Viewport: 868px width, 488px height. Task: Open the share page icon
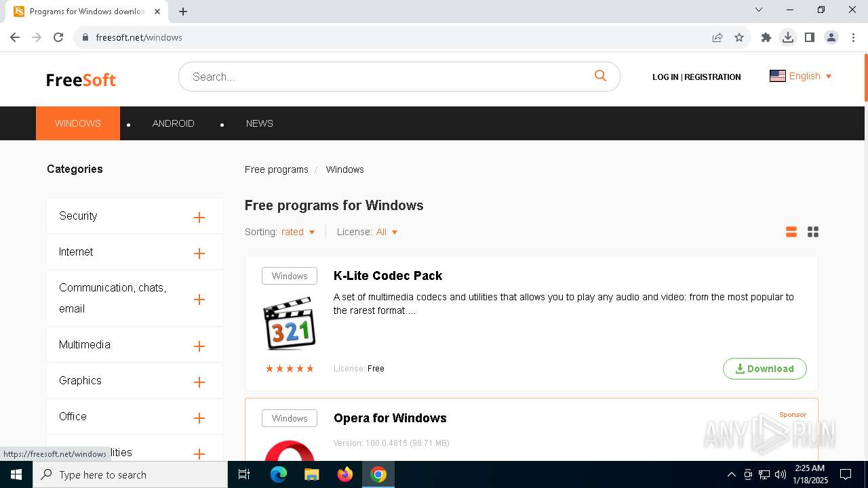point(717,37)
